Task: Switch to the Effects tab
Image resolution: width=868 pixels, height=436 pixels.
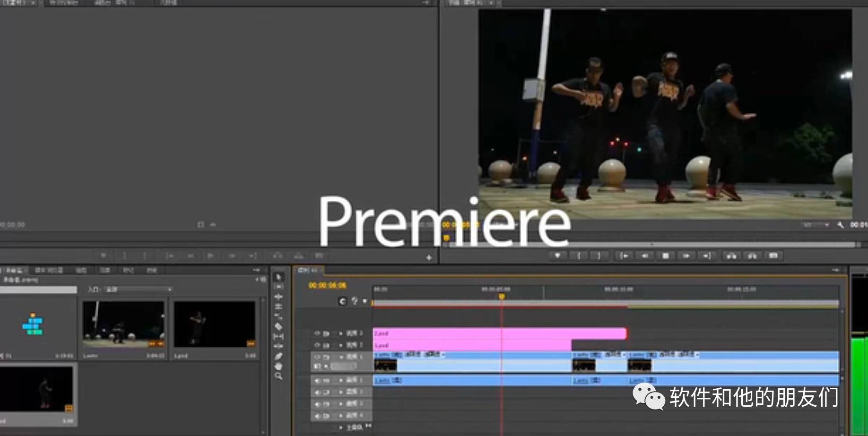Action: [105, 270]
